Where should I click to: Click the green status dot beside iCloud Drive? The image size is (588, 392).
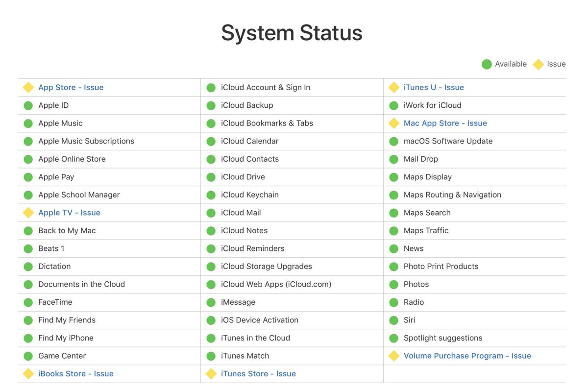[211, 177]
